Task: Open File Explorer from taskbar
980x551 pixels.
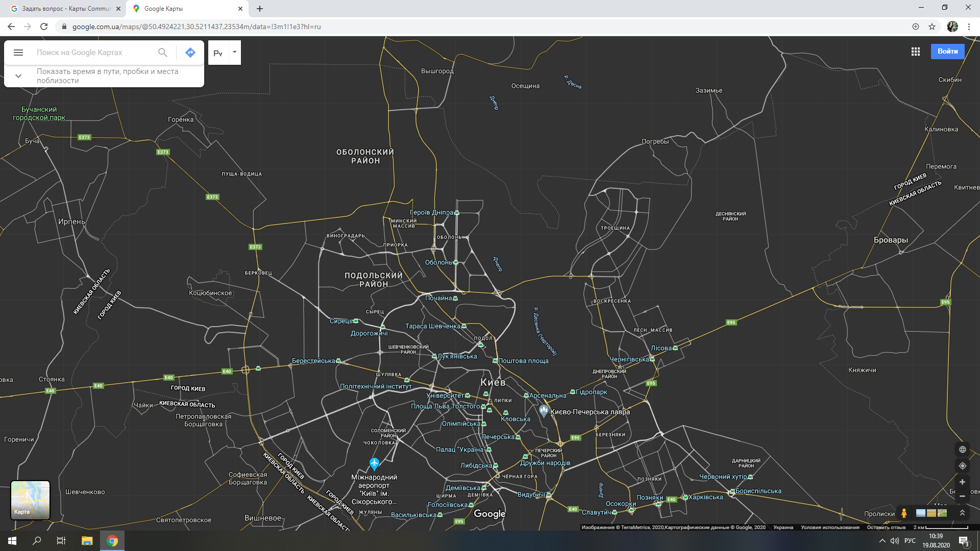Action: 87,541
